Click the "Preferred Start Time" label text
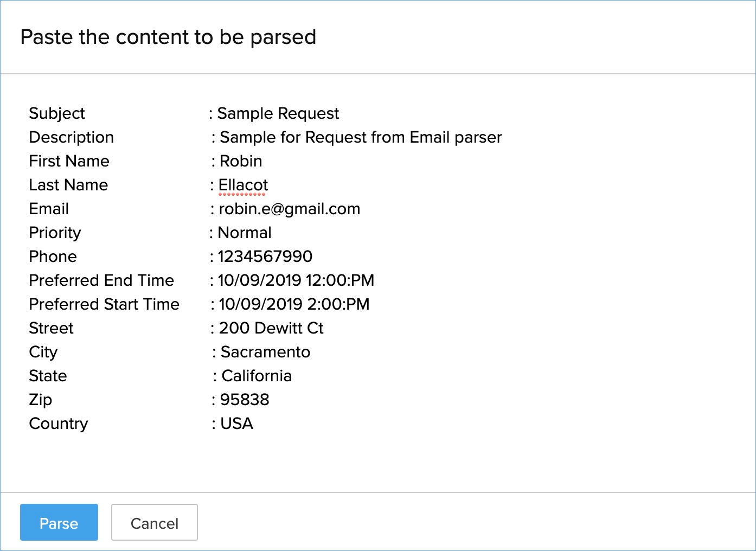 coord(104,304)
